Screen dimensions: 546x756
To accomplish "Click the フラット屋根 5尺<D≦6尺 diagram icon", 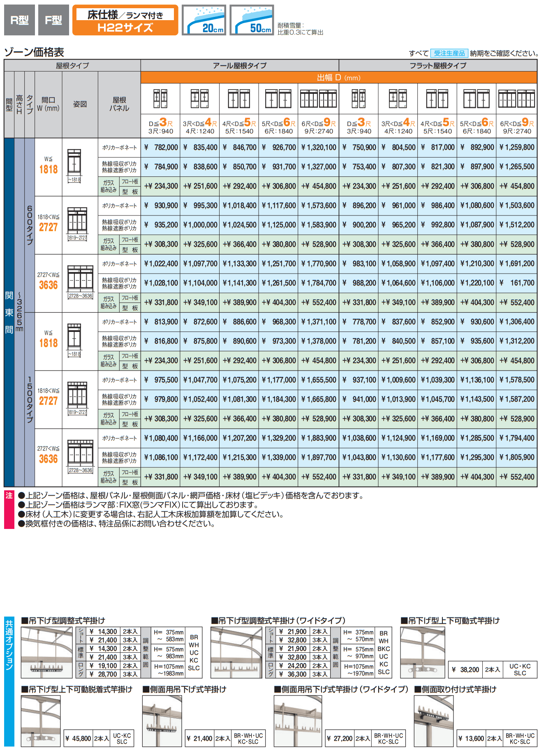I will tap(477, 99).
